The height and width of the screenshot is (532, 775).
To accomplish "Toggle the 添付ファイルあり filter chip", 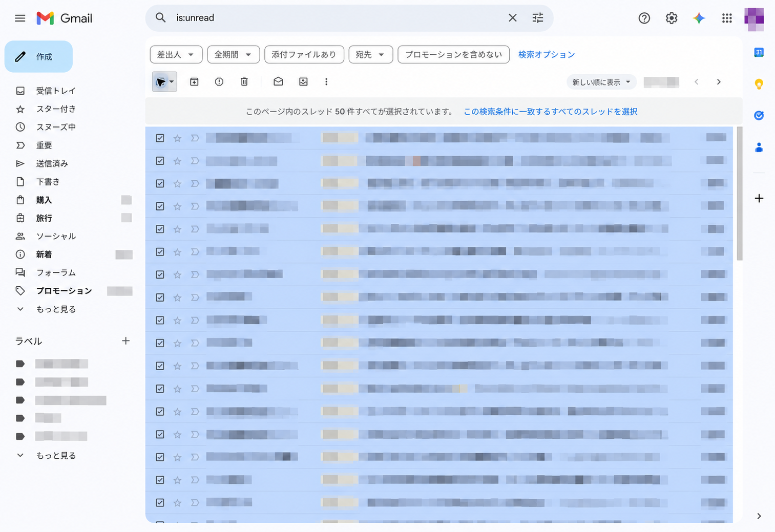I will coord(304,54).
